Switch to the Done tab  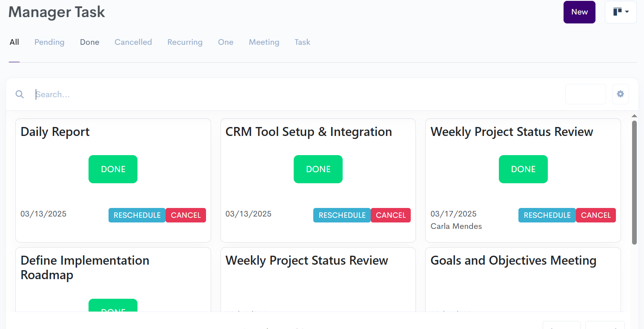click(x=89, y=42)
